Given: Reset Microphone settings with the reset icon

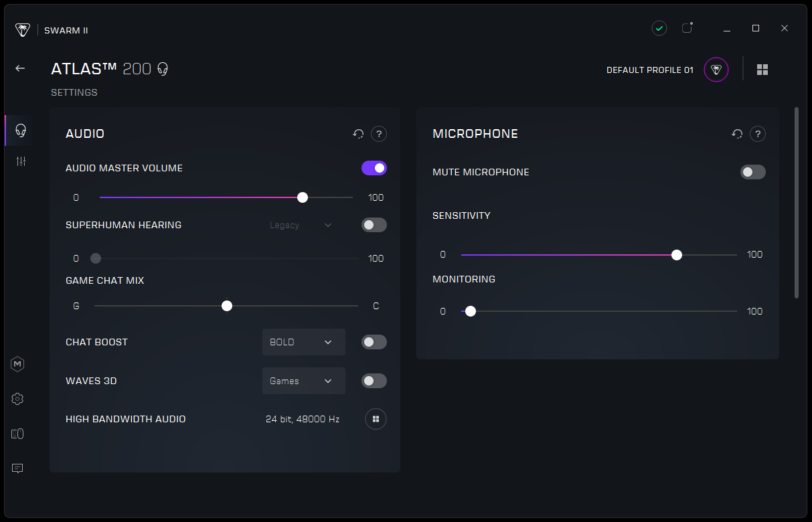Looking at the screenshot, I should tap(737, 134).
